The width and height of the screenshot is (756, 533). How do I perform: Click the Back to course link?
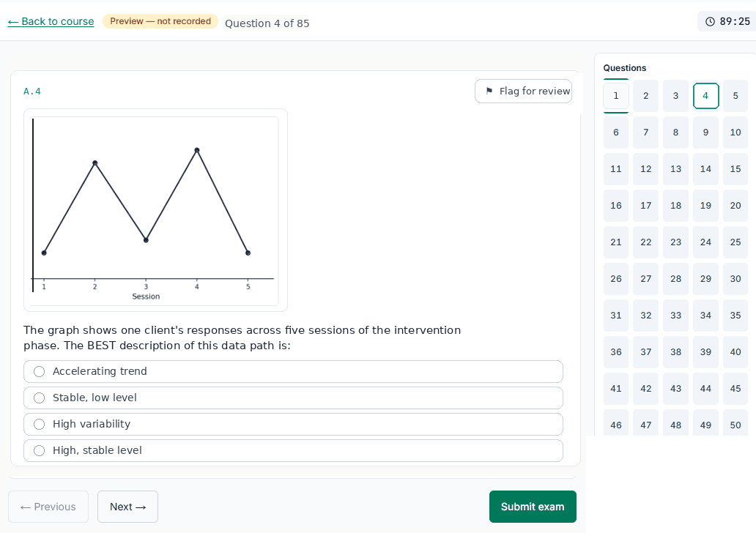pyautogui.click(x=51, y=22)
